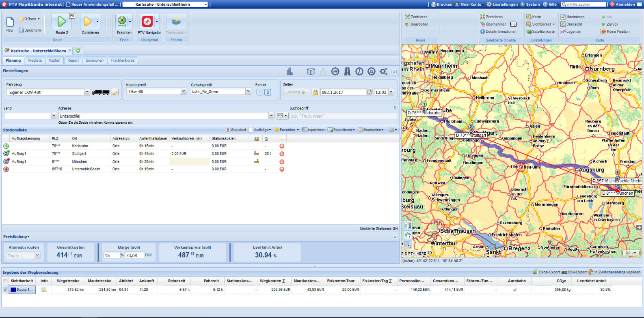
Task: Open the Gehaltsprofil dropdown
Action: pyautogui.click(x=248, y=91)
